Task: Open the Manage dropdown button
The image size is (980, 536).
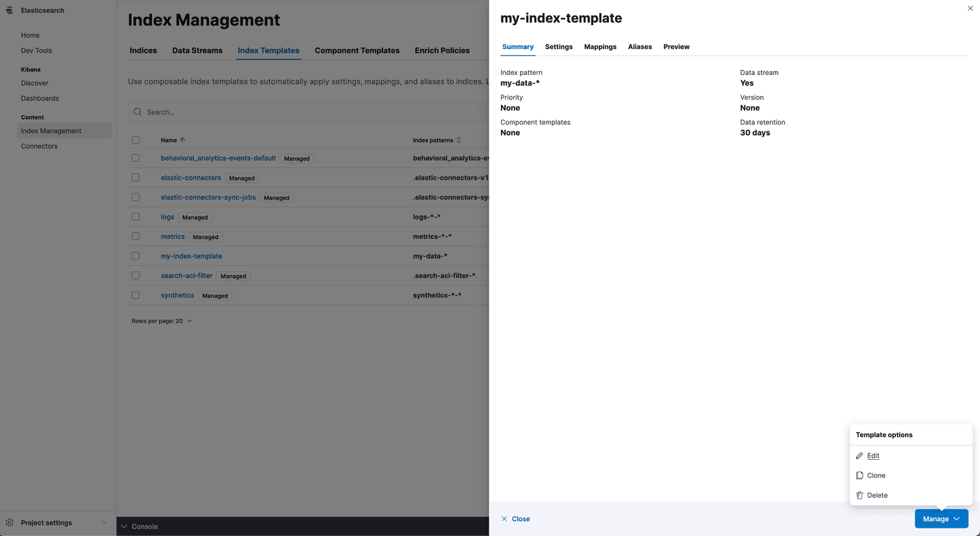Action: point(941,519)
